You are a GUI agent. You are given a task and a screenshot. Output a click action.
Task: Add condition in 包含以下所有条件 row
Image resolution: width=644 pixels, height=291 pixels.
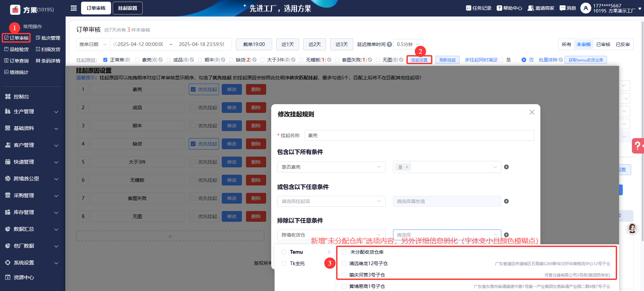[506, 167]
